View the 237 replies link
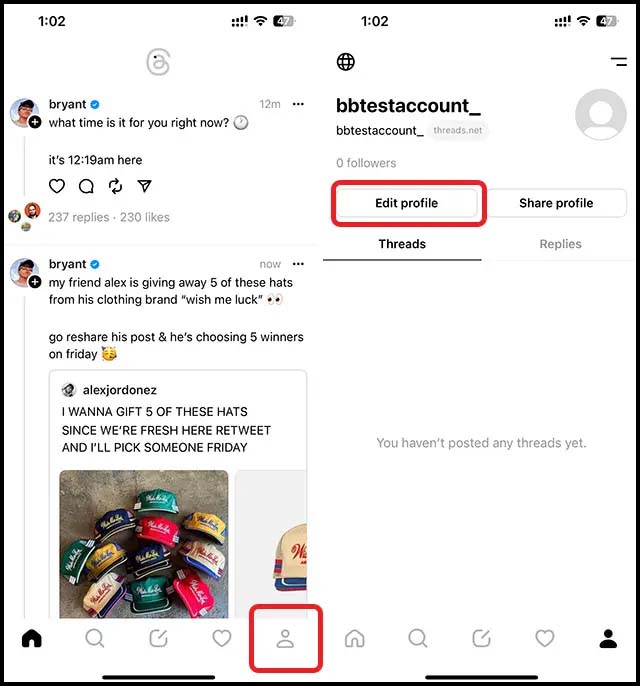This screenshot has width=640, height=686. [x=79, y=217]
